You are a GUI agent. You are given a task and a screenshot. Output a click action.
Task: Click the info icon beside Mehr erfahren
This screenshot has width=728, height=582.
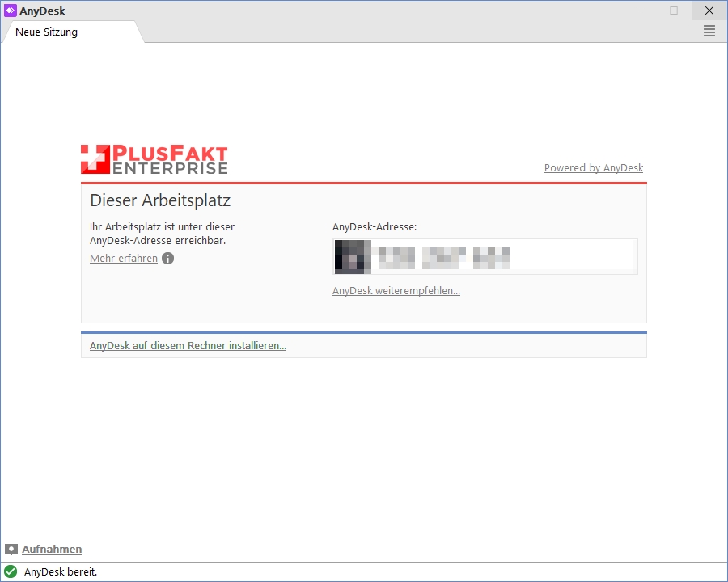pyautogui.click(x=167, y=259)
